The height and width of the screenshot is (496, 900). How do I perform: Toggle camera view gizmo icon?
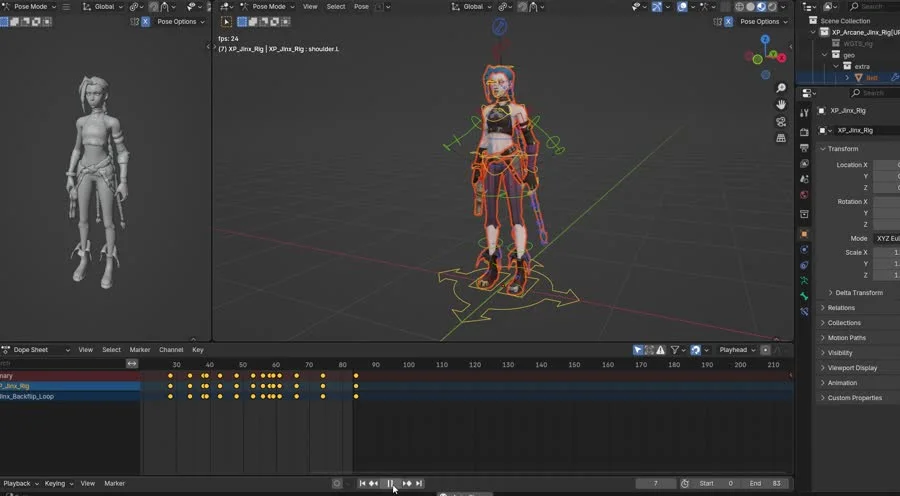tap(781, 121)
